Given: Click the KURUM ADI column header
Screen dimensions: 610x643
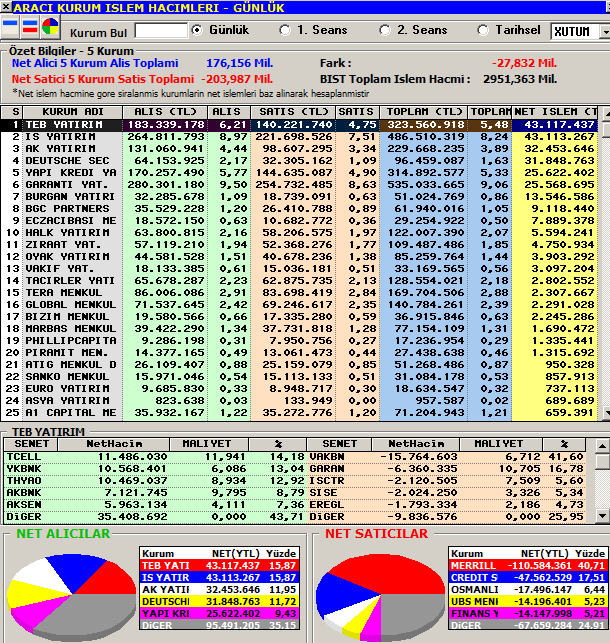Looking at the screenshot, I should coord(73,112).
